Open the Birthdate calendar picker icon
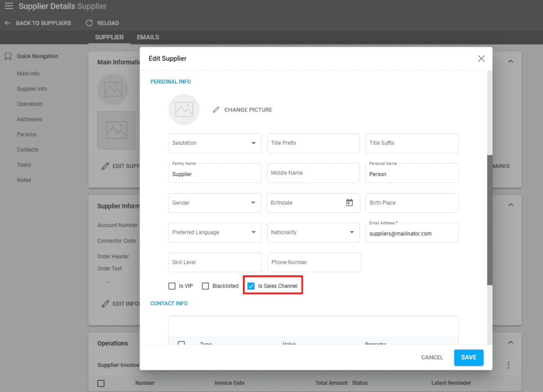Image resolution: width=543 pixels, height=392 pixels. click(349, 203)
